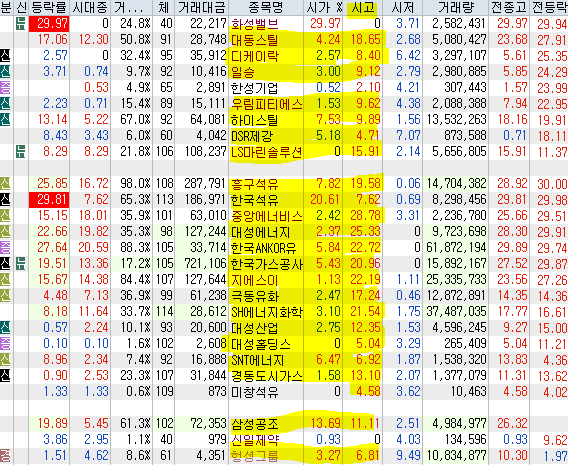Select stock 우림피티에스
568x465 pixels.
click(267, 104)
